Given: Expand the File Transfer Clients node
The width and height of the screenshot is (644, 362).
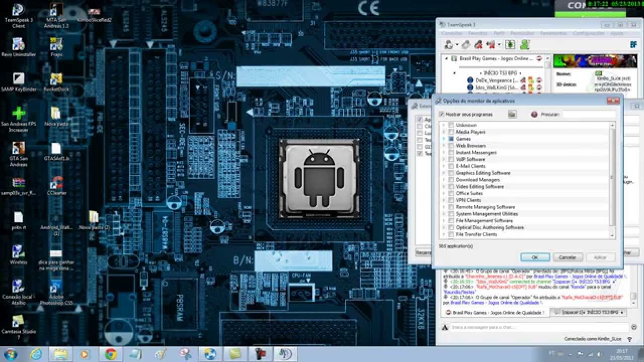Looking at the screenshot, I should (444, 234).
